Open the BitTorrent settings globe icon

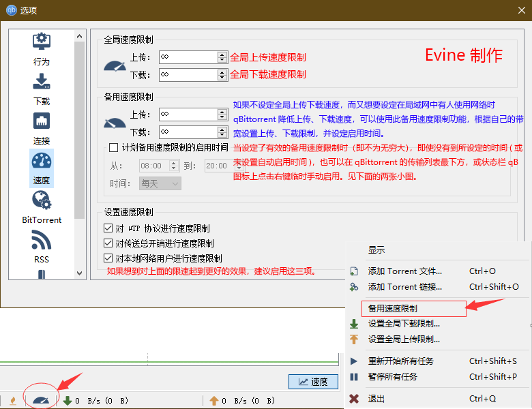coord(42,200)
